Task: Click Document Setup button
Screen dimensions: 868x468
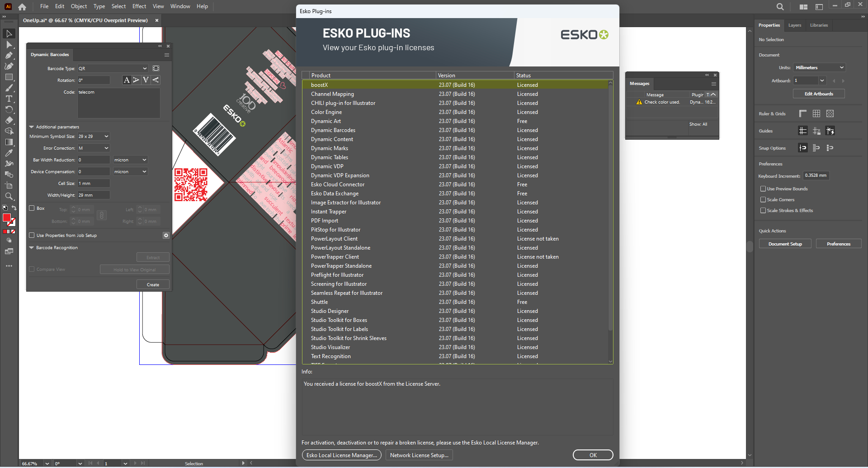Action: (785, 244)
